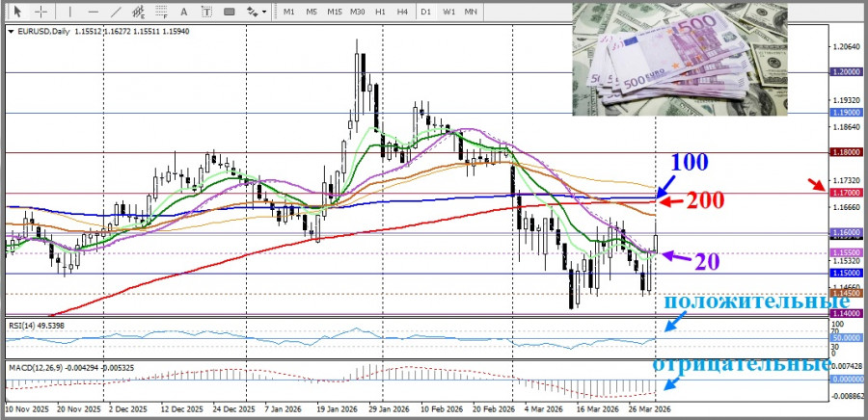868x420 pixels.
Task: Select the text 'A' tool
Action: coord(184,11)
